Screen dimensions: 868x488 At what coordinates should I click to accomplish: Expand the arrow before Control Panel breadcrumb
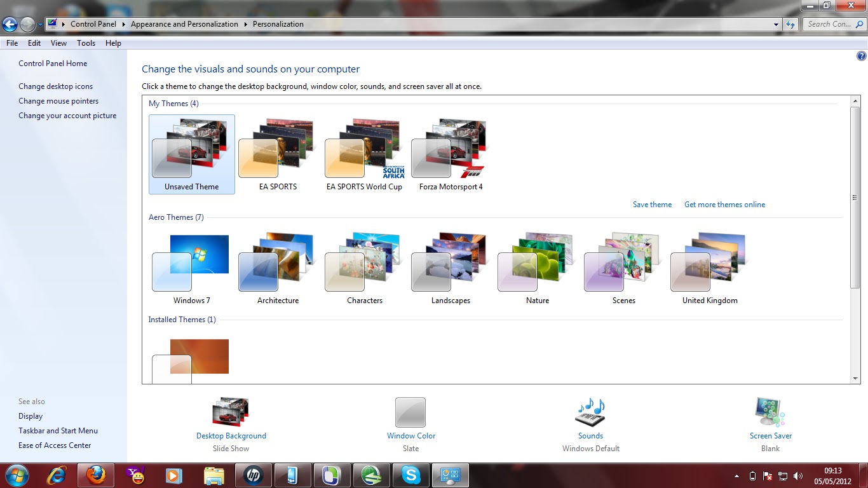64,24
